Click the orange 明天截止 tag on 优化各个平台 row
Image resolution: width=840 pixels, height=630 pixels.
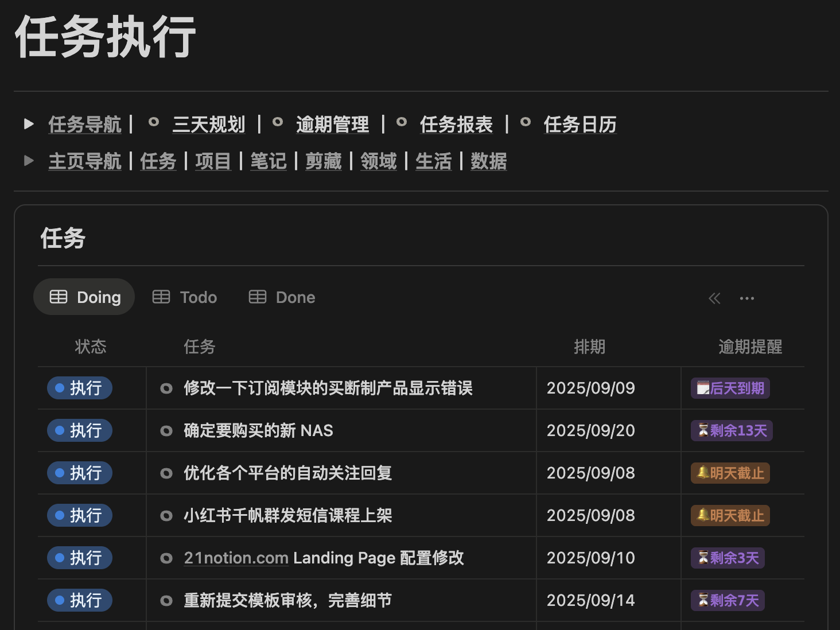click(730, 473)
